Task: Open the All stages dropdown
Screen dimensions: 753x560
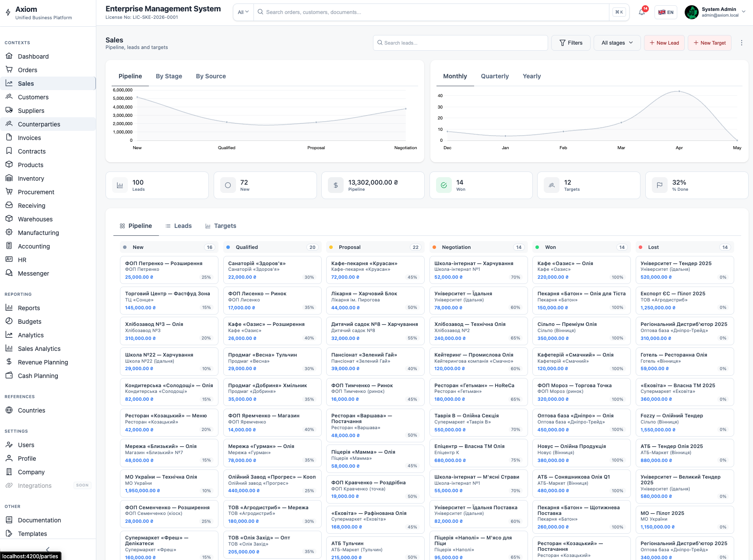Action: [x=617, y=43]
